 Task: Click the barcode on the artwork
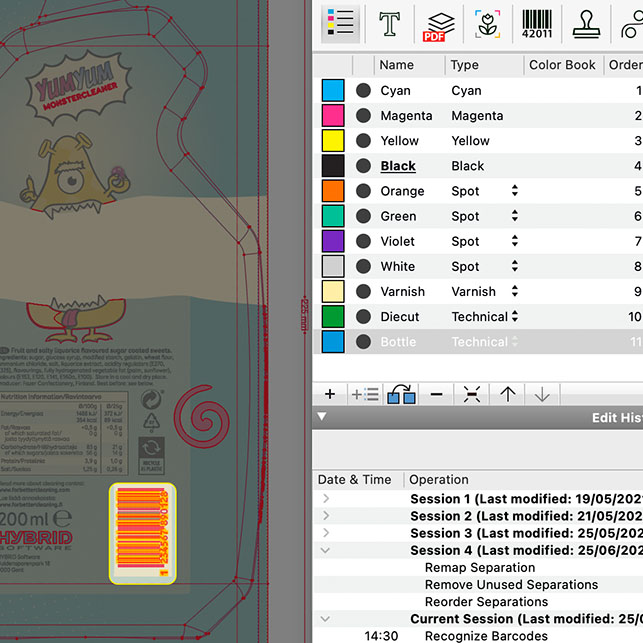(143, 533)
